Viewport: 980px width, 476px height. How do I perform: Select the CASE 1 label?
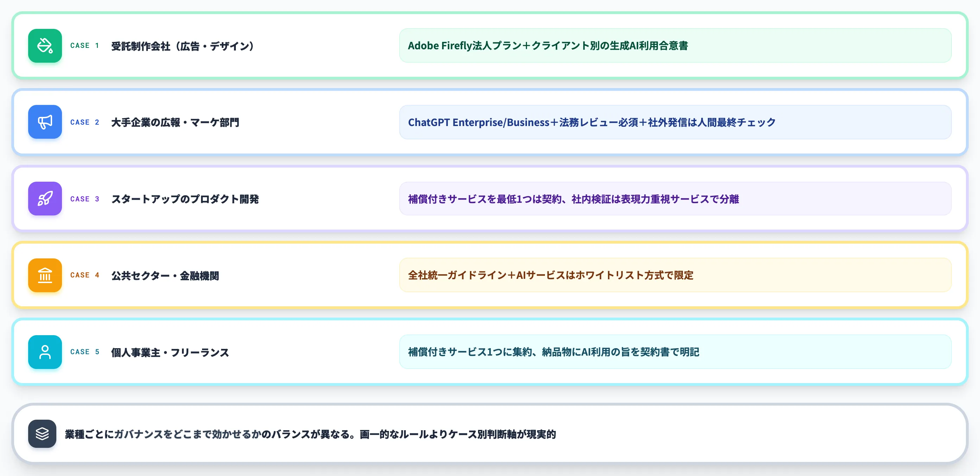85,46
